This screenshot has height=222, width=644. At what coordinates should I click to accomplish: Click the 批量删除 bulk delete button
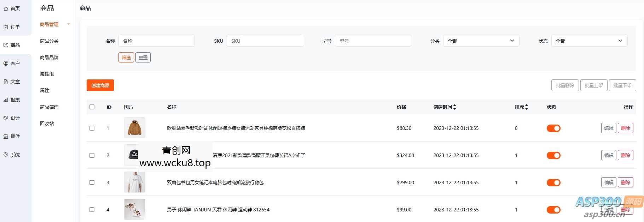click(x=565, y=85)
